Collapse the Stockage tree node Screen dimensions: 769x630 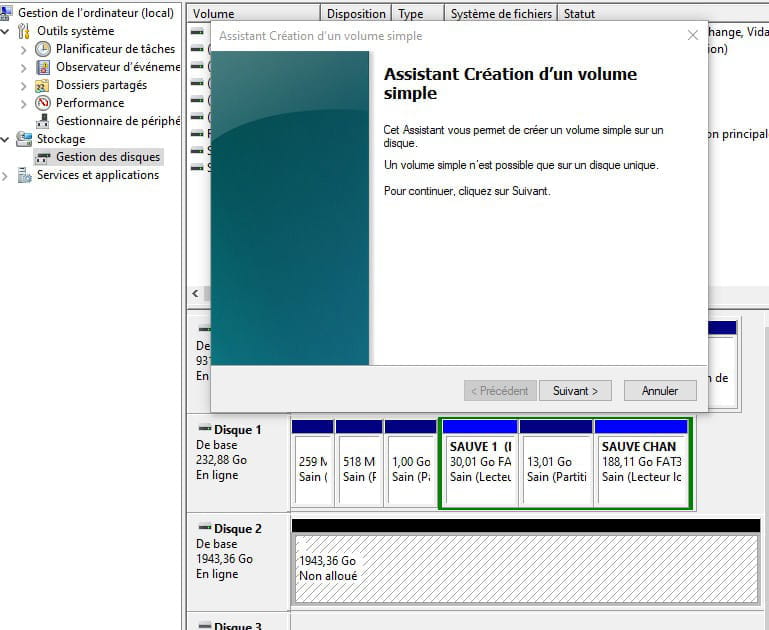(x=7, y=139)
